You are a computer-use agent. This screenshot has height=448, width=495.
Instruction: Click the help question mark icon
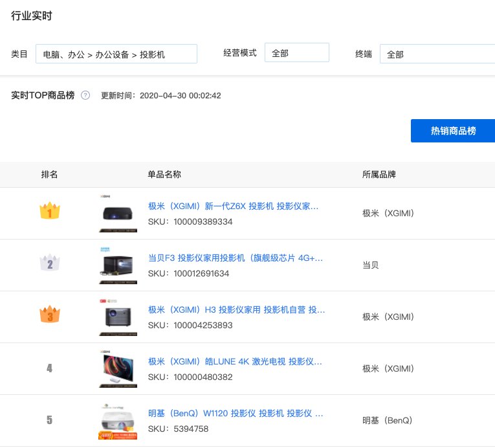pos(85,96)
